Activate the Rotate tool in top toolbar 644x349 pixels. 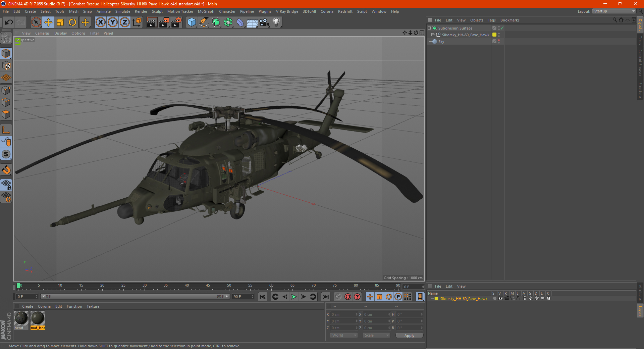[x=72, y=22]
